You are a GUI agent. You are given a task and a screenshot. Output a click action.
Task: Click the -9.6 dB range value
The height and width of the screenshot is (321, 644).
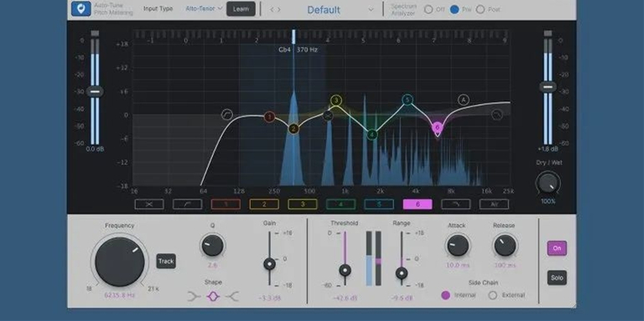tap(402, 298)
